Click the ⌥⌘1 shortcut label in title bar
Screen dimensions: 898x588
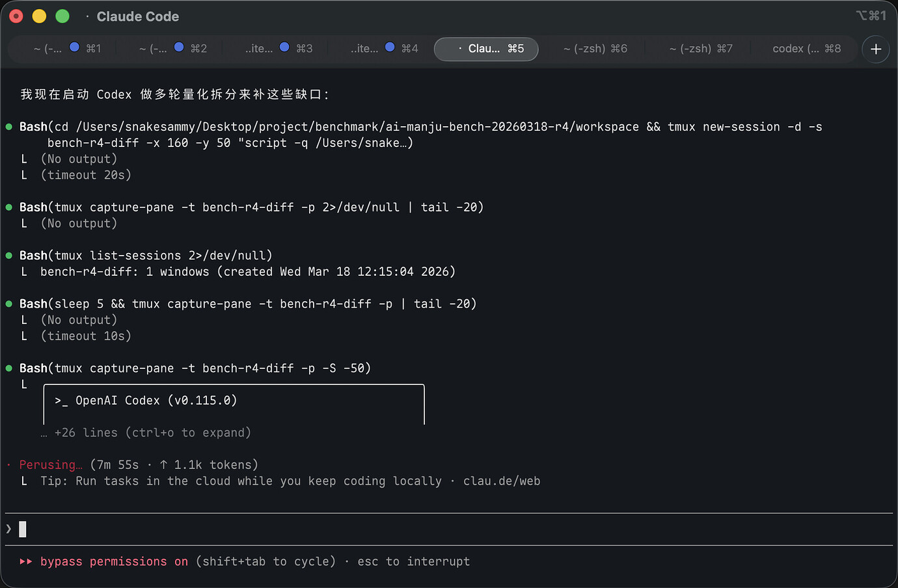click(871, 16)
